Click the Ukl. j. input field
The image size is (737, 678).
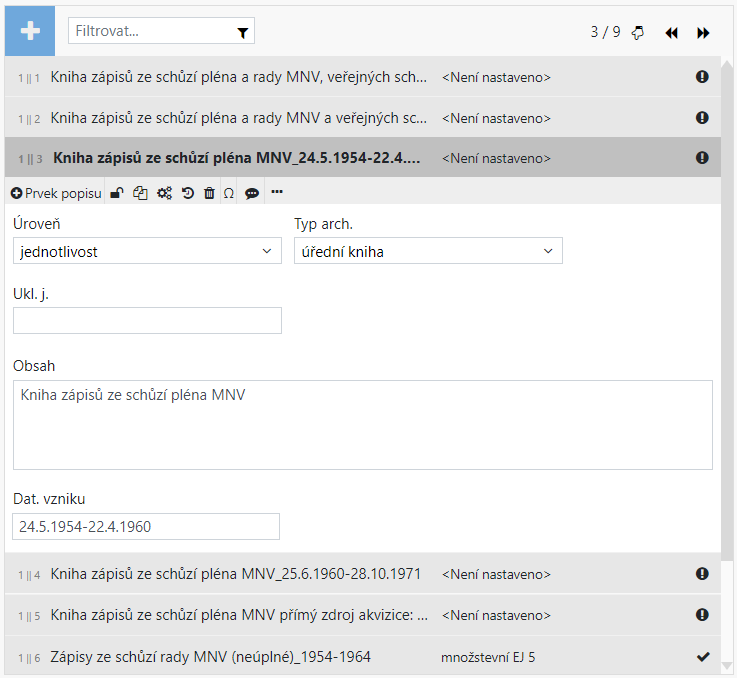coord(147,320)
